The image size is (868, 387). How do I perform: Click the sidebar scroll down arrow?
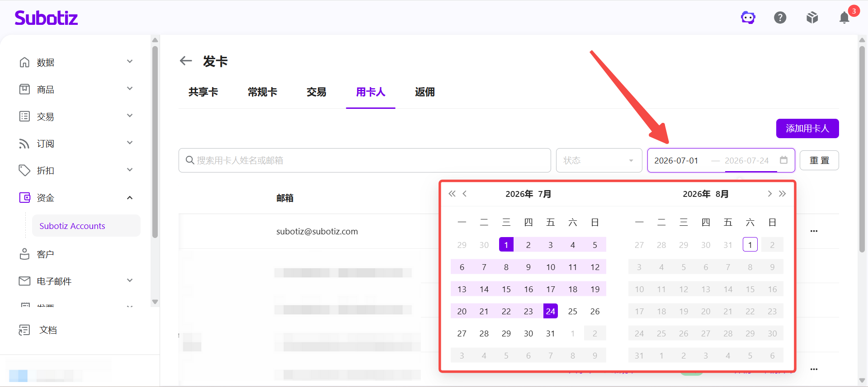coord(155,302)
